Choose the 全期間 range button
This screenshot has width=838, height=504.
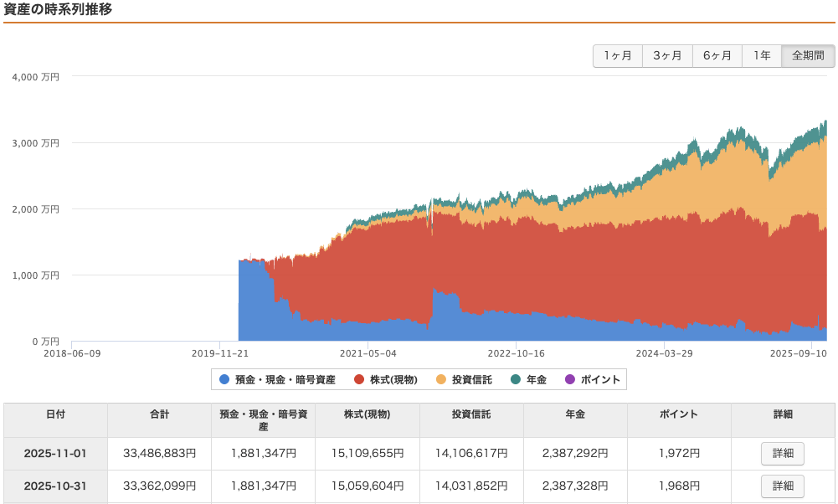(808, 56)
